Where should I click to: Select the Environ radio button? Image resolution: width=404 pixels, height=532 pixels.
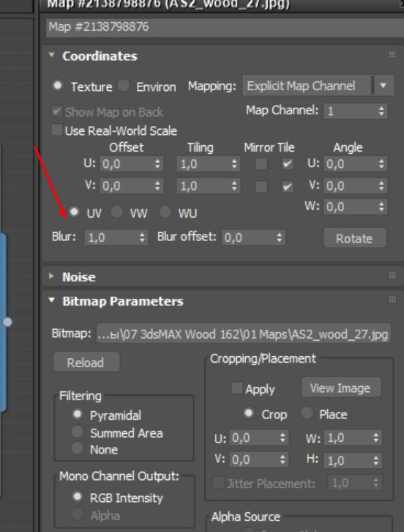124,85
